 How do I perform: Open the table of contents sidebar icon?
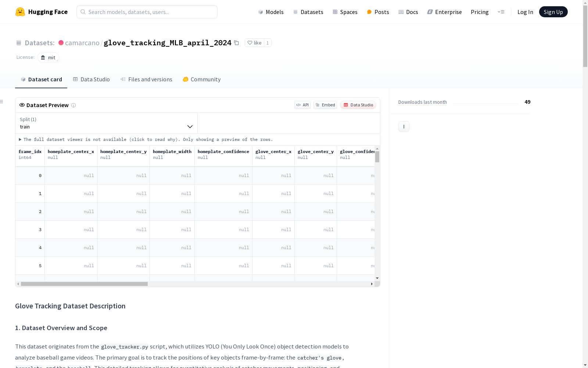(x=2, y=102)
